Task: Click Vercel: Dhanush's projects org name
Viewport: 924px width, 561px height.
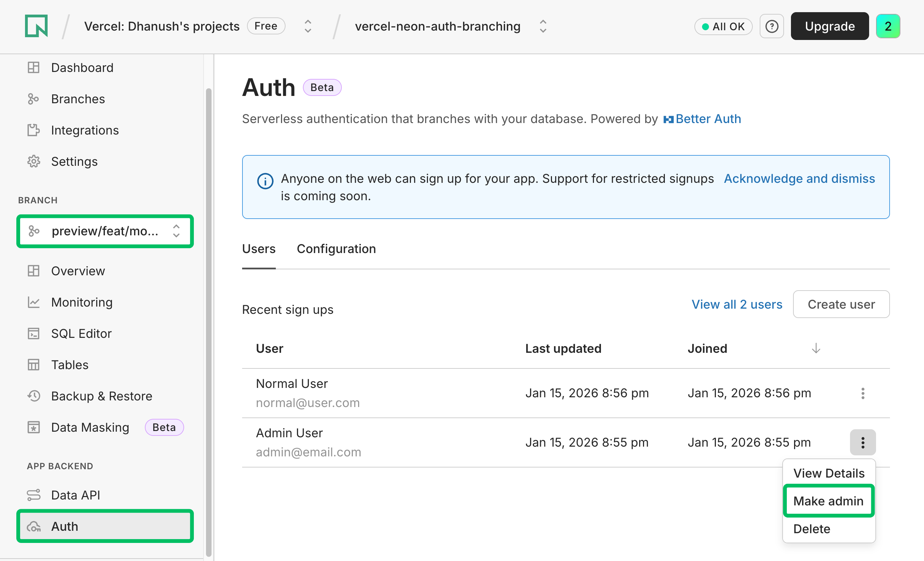Action: (162, 26)
